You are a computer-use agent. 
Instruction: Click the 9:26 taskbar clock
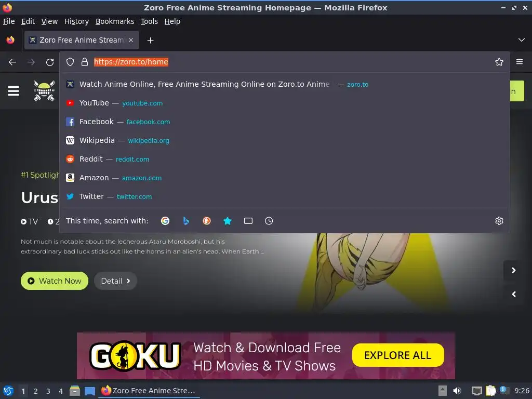522,391
